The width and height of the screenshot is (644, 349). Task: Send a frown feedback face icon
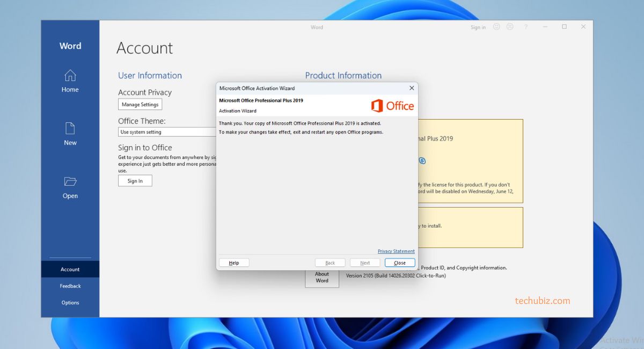coord(509,27)
